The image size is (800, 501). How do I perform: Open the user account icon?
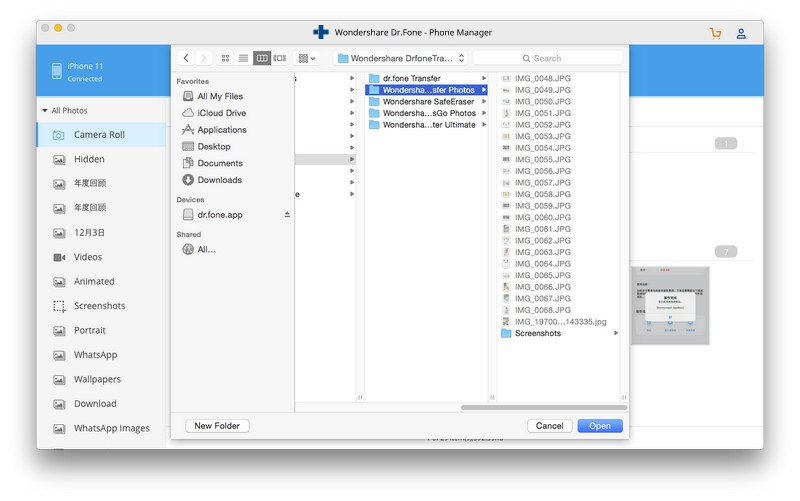[x=741, y=34]
